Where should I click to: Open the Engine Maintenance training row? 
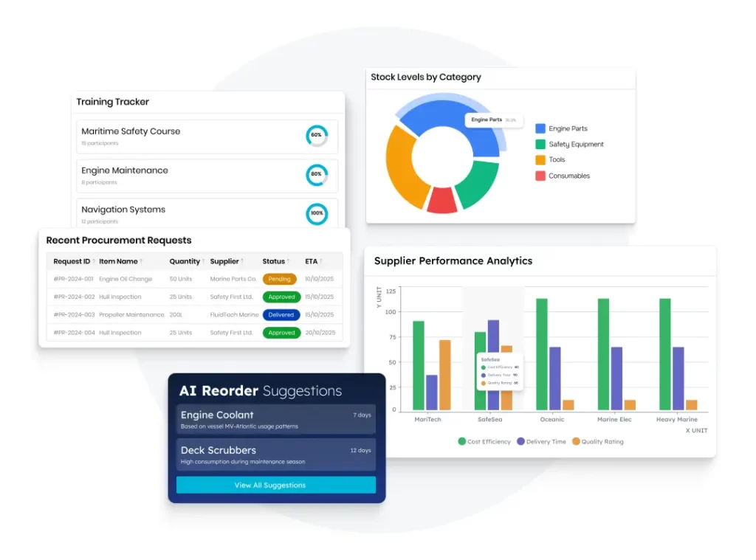[207, 176]
